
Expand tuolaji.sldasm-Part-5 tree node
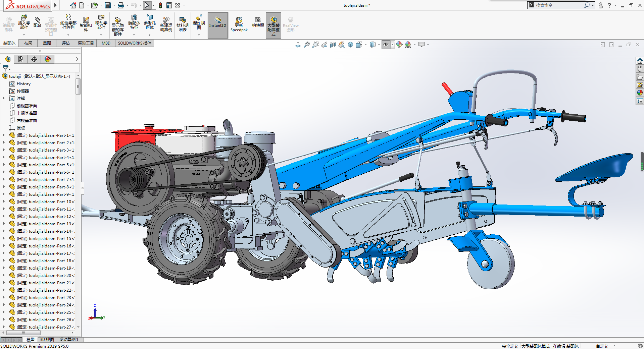tap(4, 165)
